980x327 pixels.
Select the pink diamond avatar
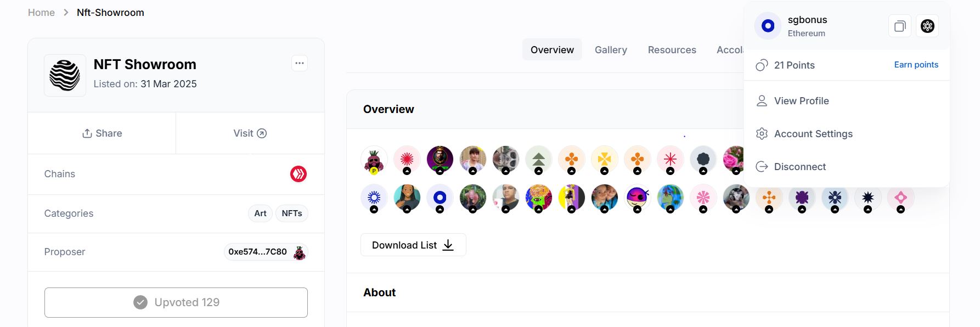[x=901, y=198]
